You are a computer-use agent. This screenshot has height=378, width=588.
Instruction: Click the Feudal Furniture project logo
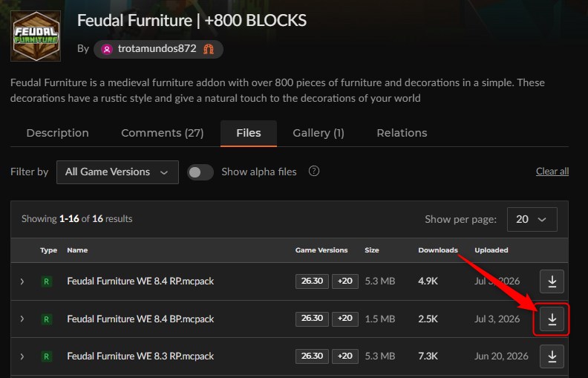(36, 36)
